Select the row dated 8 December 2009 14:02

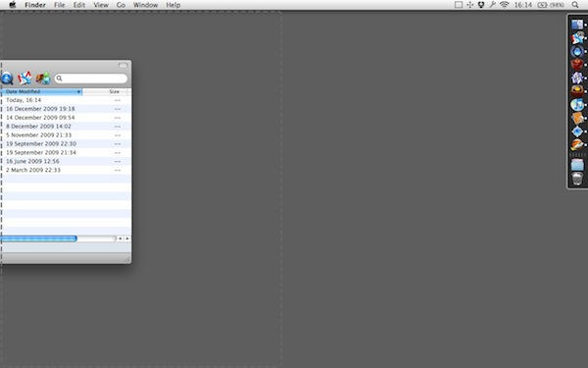pos(66,127)
